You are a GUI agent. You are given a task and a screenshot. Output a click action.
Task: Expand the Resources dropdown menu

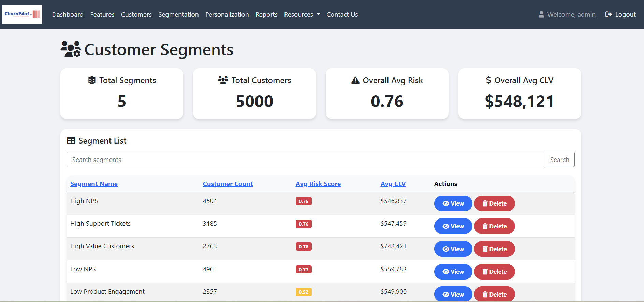[x=302, y=14]
